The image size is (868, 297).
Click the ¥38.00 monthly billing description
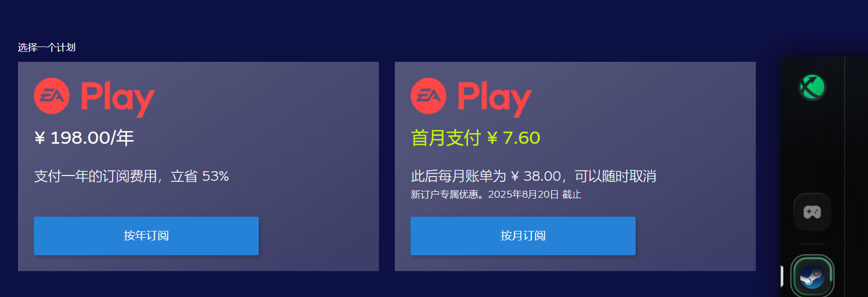coord(534,176)
